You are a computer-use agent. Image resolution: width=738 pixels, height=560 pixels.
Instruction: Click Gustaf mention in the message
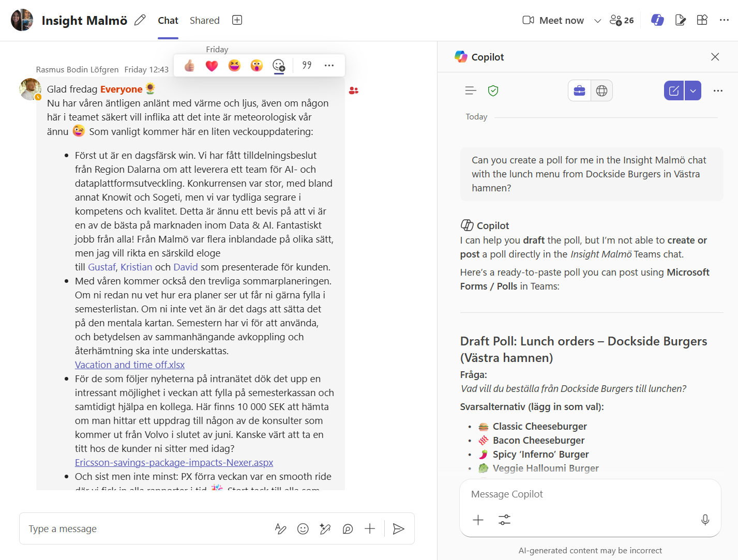pos(102,267)
